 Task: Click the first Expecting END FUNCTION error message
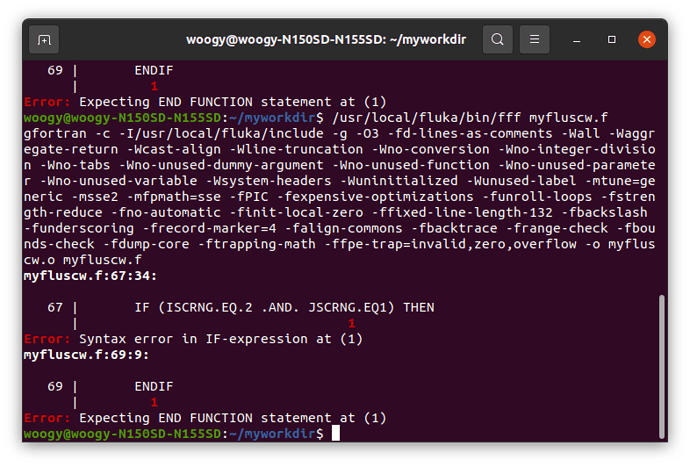[232, 102]
